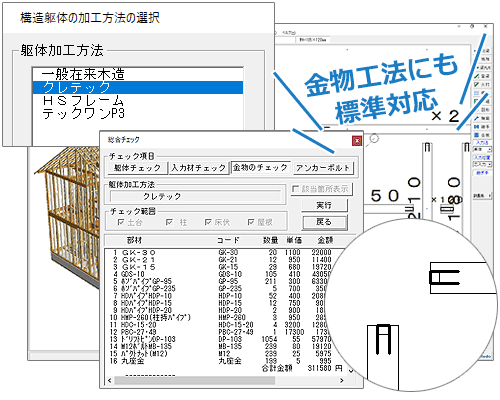Click the 合計金額 total 311580 円
This screenshot has width=500, height=400.
point(302,368)
